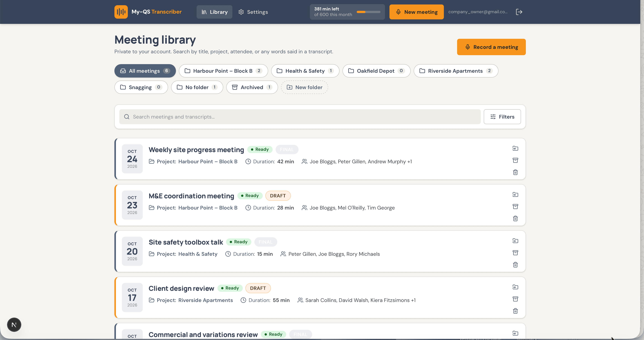Image resolution: width=644 pixels, height=340 pixels.
Task: Click the New meeting button
Action: tap(416, 12)
